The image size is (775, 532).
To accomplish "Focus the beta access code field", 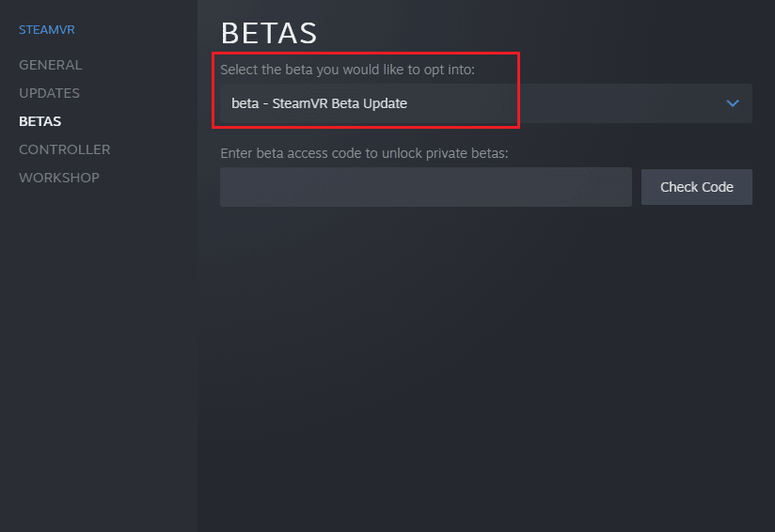I will (x=425, y=187).
